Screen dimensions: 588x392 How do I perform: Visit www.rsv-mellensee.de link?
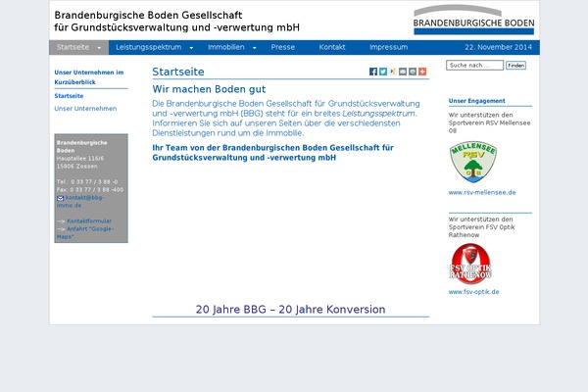click(482, 192)
